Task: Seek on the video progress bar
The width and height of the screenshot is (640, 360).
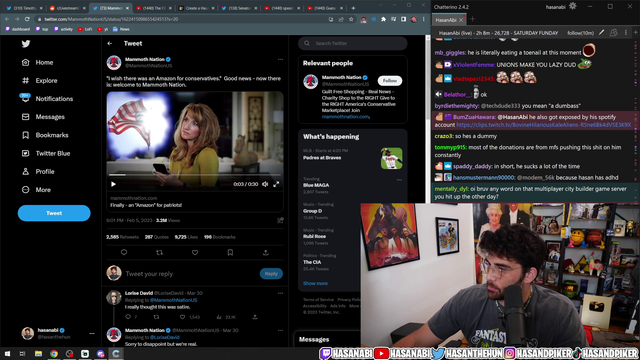Action: point(195,175)
